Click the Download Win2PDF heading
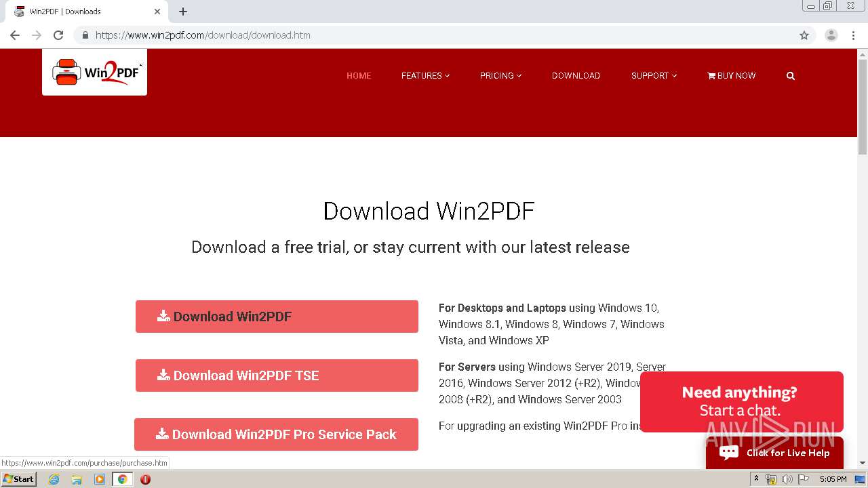Image resolution: width=868 pixels, height=488 pixels. pos(429,211)
